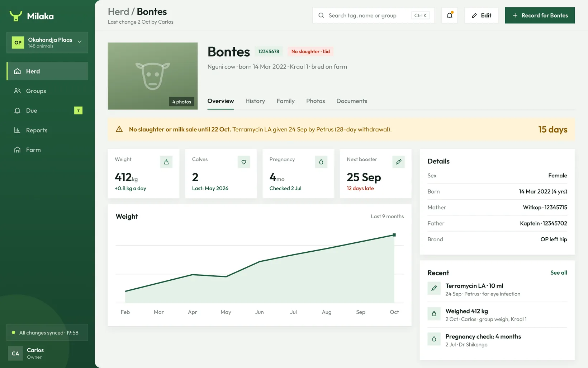Open the Bontes photo thumbnail

click(153, 76)
